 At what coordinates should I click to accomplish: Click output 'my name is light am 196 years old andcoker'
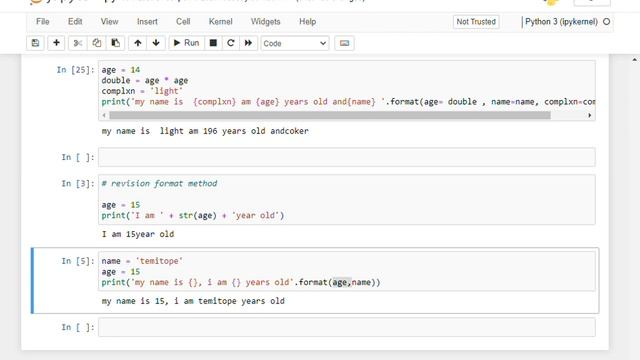click(x=205, y=131)
